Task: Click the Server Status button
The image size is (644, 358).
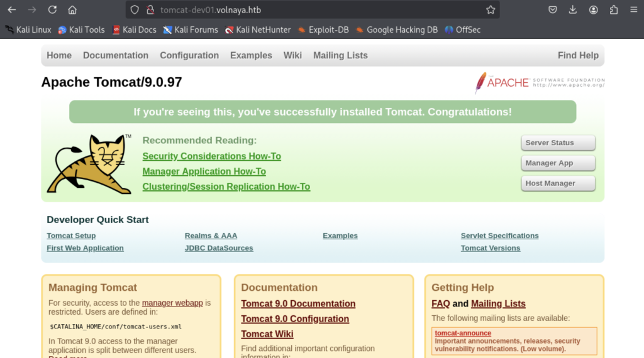Action: [x=558, y=143]
